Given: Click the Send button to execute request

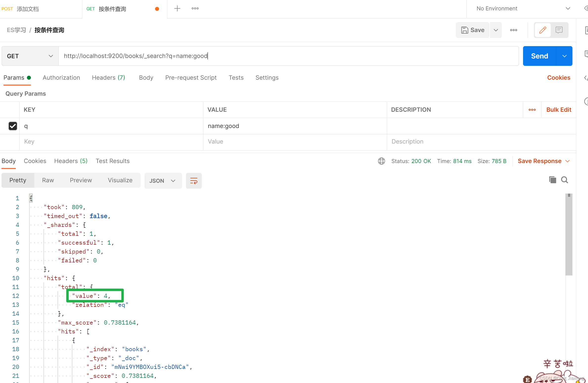Looking at the screenshot, I should [x=539, y=56].
